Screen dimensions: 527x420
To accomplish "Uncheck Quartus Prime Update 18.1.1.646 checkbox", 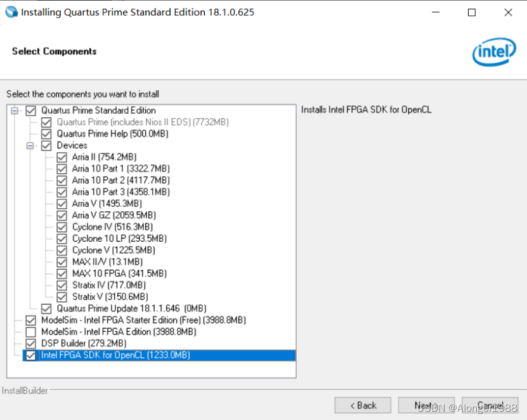I will [46, 309].
